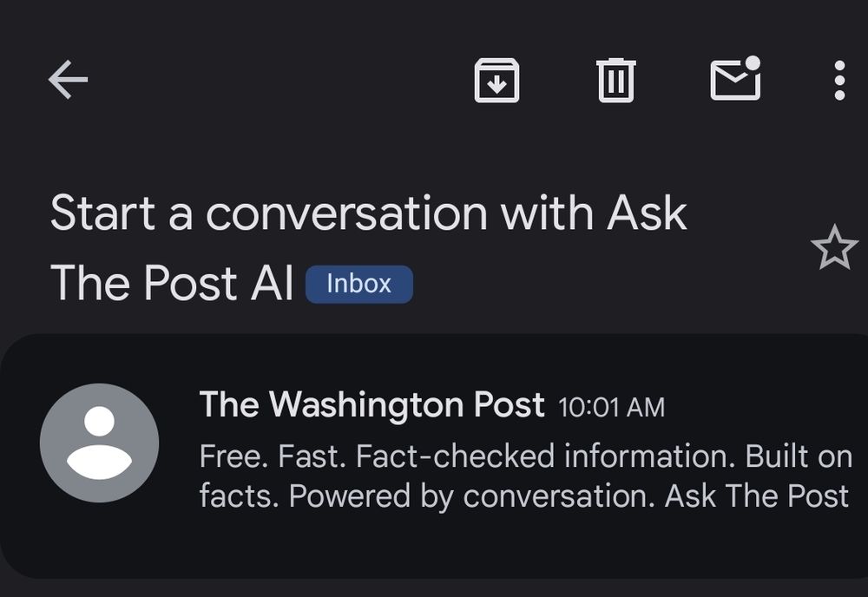Tap The Washington Post sender name

pyautogui.click(x=372, y=405)
